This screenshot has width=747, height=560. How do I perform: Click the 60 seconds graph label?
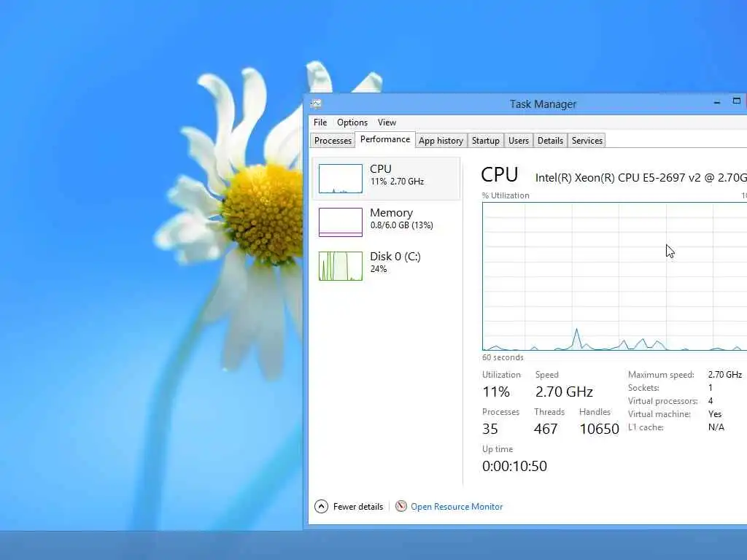point(503,357)
